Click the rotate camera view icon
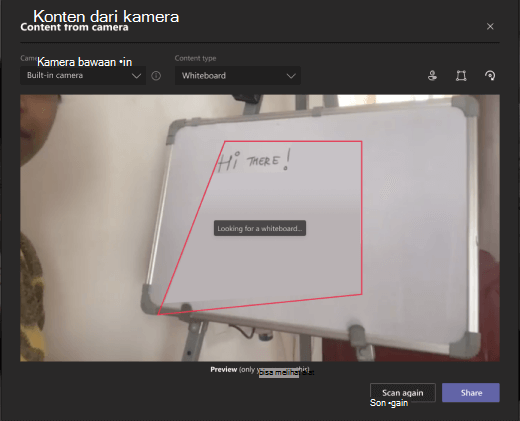The image size is (520, 421). pyautogui.click(x=490, y=76)
